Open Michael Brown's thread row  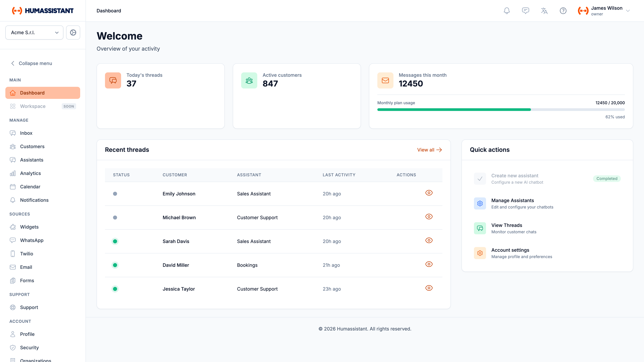(x=179, y=218)
